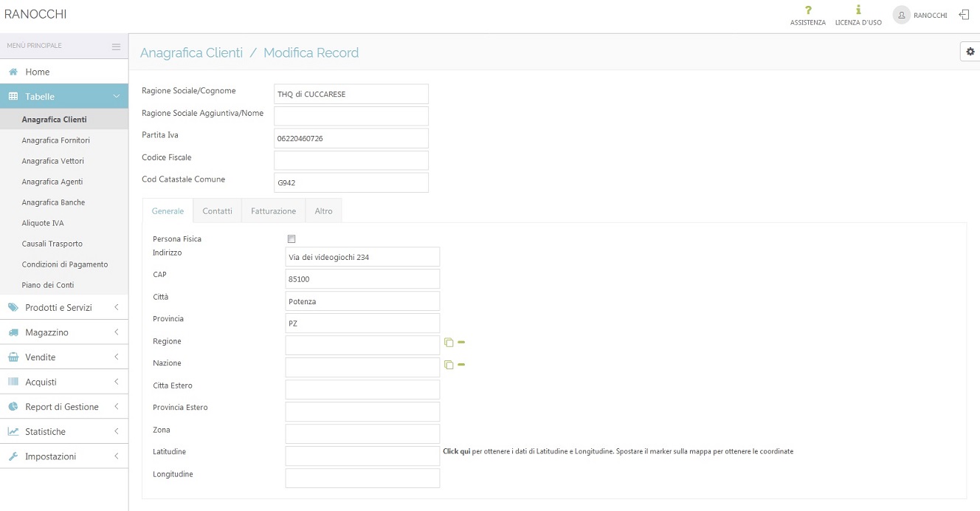Open the Fatturazione tab
980x511 pixels.
[x=273, y=211]
